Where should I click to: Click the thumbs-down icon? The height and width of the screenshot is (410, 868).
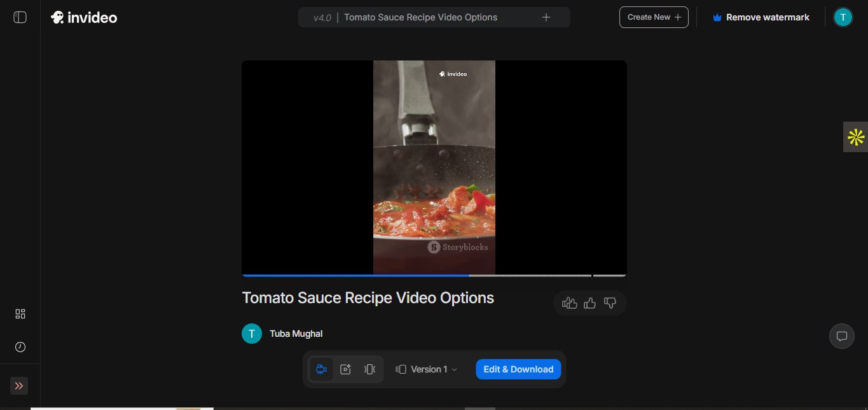tap(610, 303)
